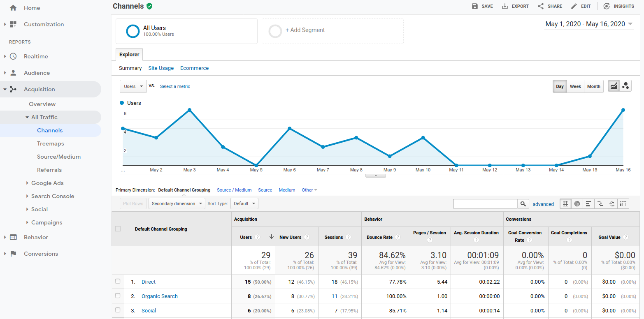Image resolution: width=644 pixels, height=319 pixels.
Task: Check the Organic Search row checkbox
Action: (x=118, y=296)
